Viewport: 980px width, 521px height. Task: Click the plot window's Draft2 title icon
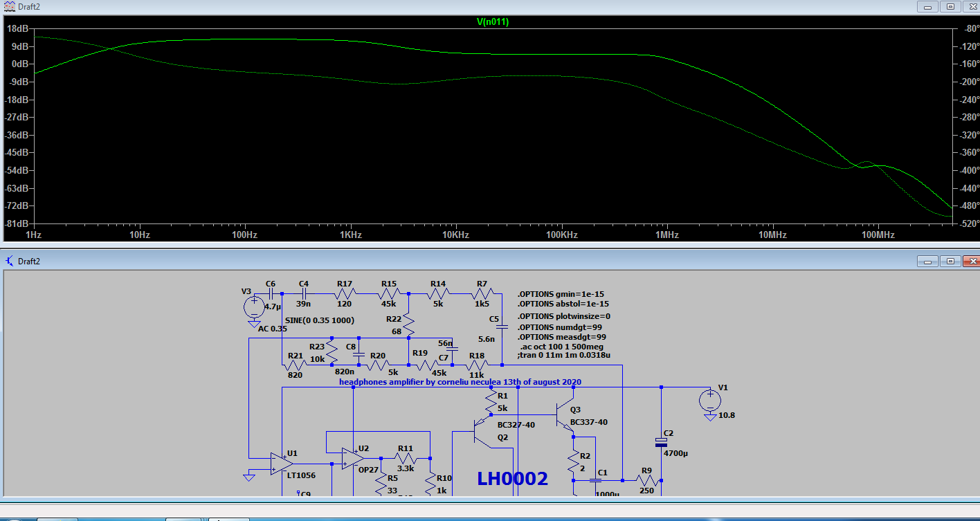pyautogui.click(x=9, y=6)
